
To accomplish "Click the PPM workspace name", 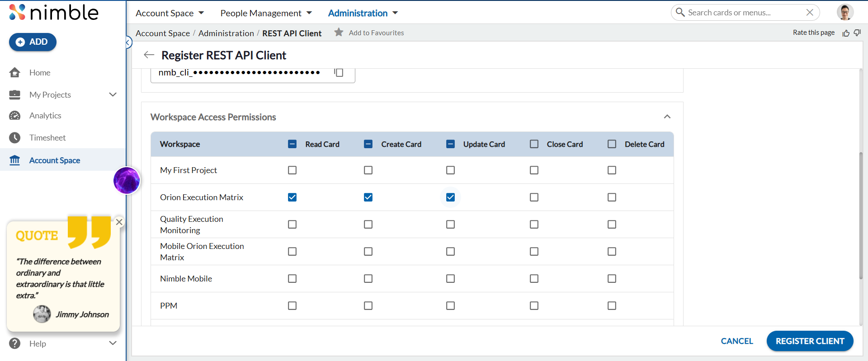I will tap(169, 306).
